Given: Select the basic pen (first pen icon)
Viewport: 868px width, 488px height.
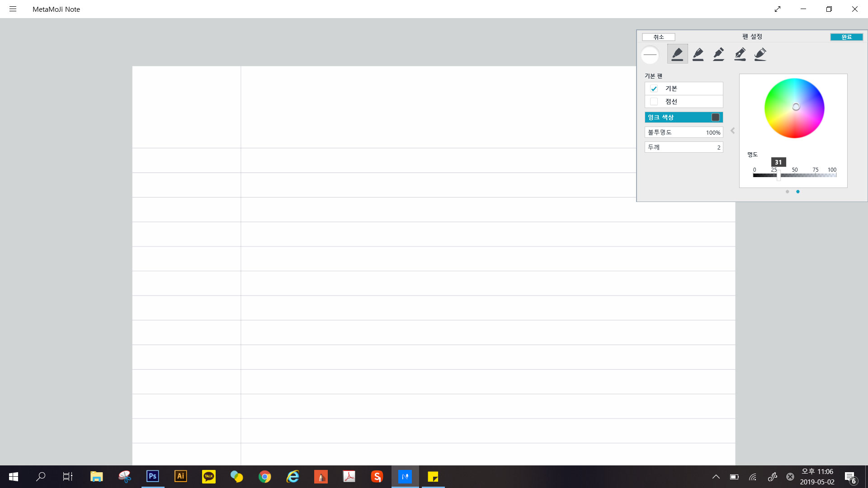Looking at the screenshot, I should point(677,54).
